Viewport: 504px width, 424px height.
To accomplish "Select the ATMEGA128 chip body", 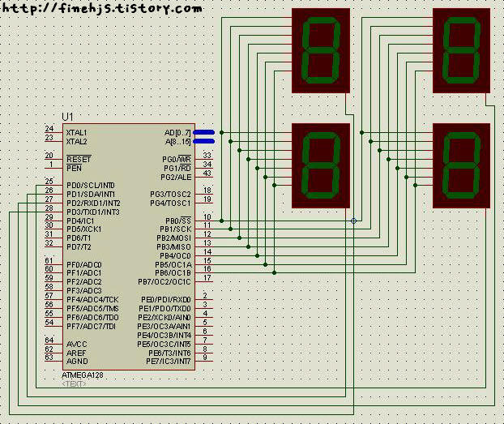I will [129, 246].
